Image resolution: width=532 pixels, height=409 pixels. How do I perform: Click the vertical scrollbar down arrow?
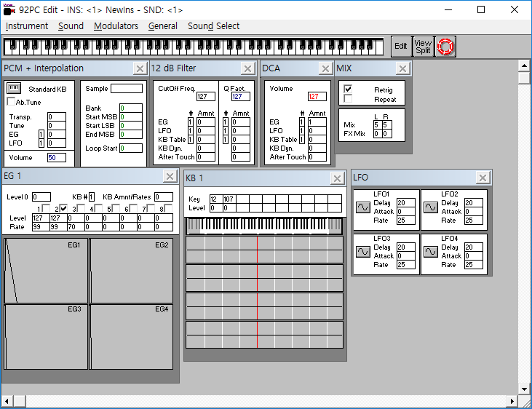point(524,389)
